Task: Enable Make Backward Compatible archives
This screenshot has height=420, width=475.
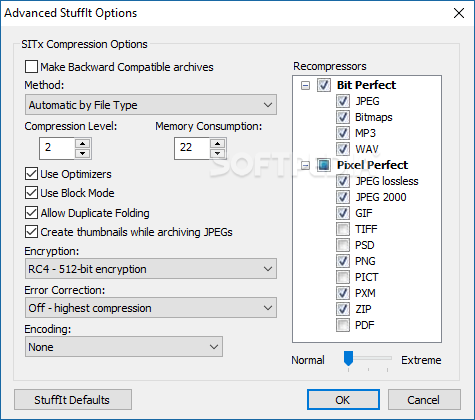Action: point(31,67)
